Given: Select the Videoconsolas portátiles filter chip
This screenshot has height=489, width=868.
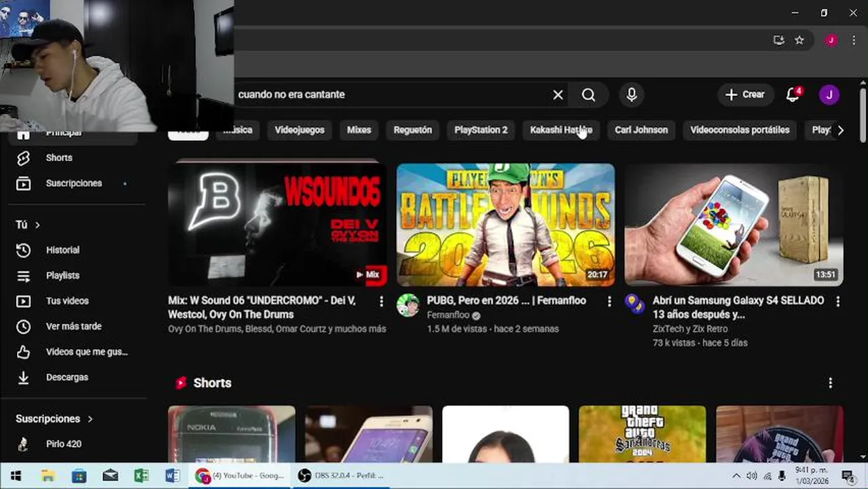Looking at the screenshot, I should pyautogui.click(x=740, y=130).
